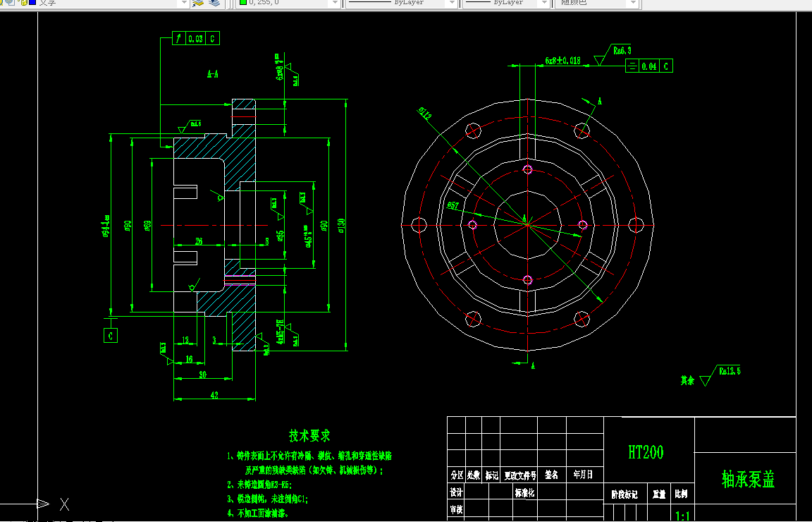812x522 pixels.
Task: Select the 轴承泵盖 title text
Action: pos(749,479)
